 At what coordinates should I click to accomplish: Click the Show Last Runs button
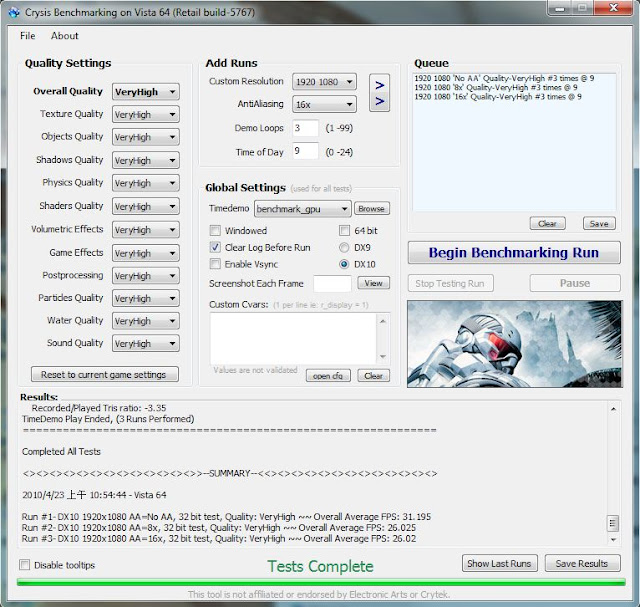(500, 563)
